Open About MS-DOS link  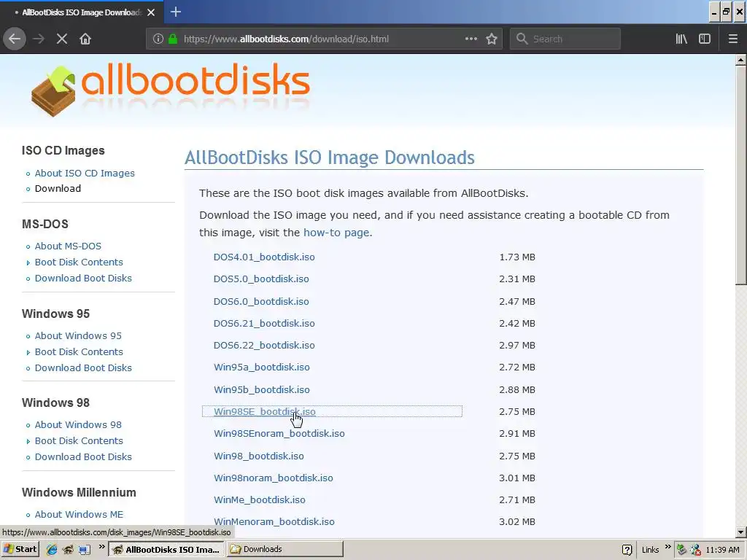point(68,246)
